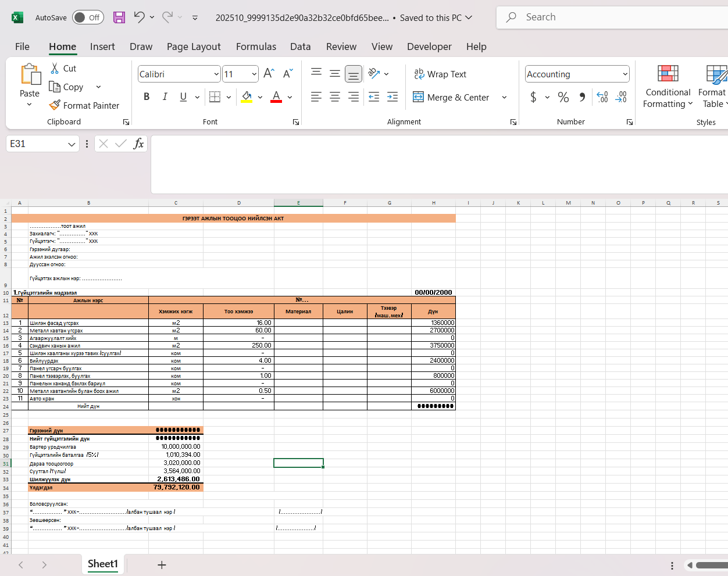Click the Format Painter brush icon
The width and height of the screenshot is (728, 576).
tap(55, 105)
